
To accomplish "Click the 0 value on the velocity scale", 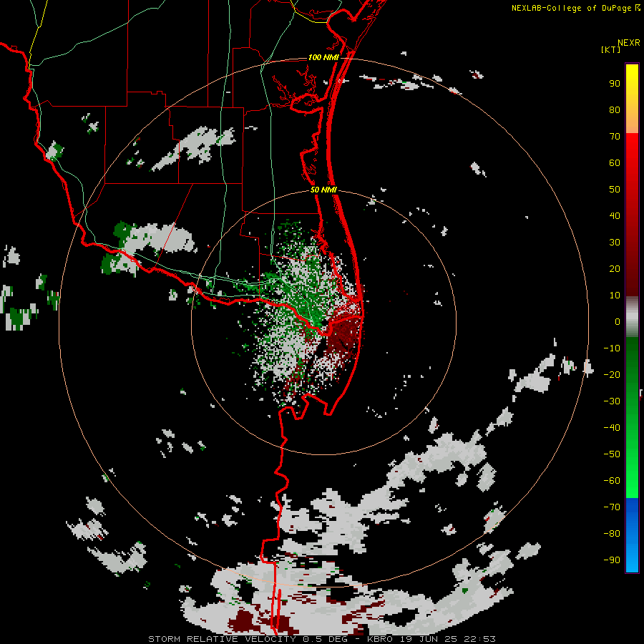I will [618, 321].
